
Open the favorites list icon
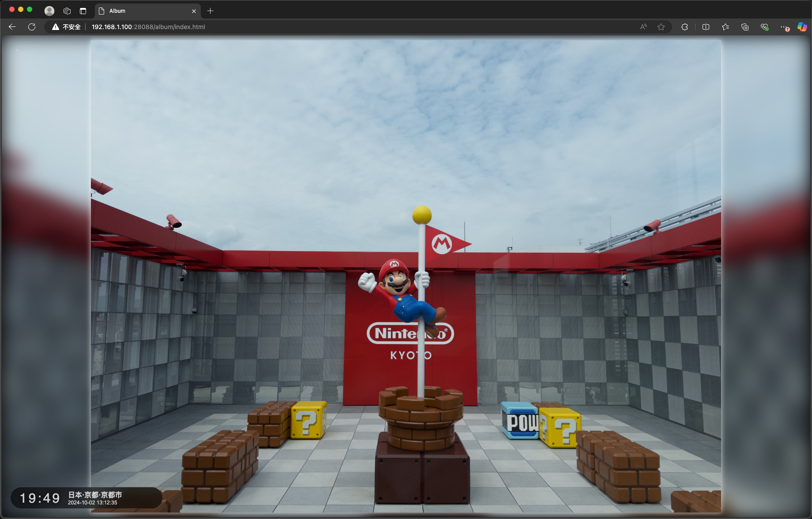tap(726, 27)
